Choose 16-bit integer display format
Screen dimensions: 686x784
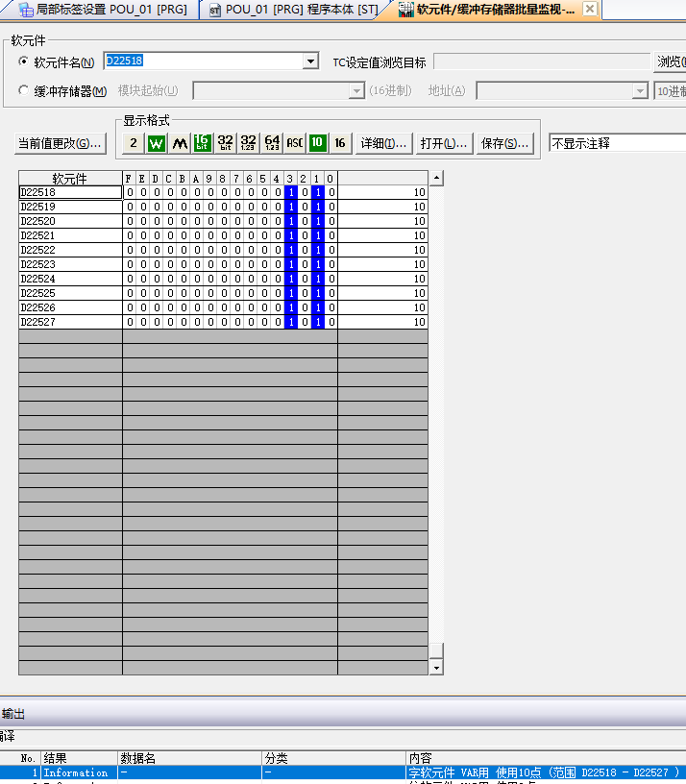pos(203,143)
